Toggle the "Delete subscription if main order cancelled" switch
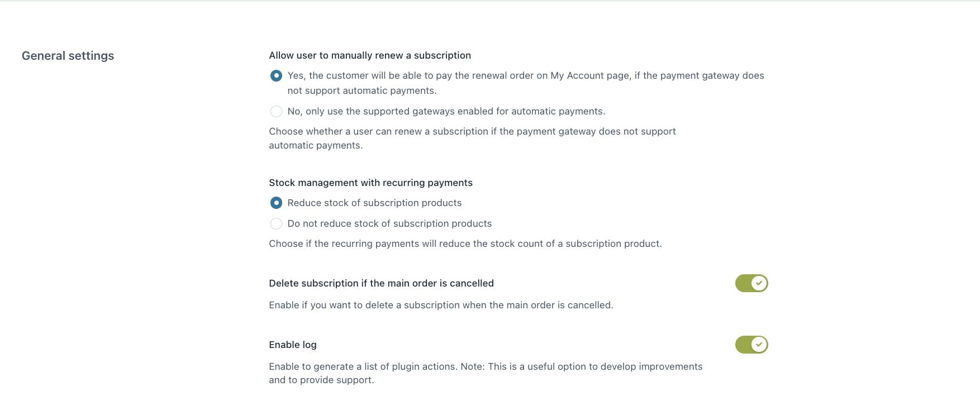This screenshot has height=410, width=980. 751,283
